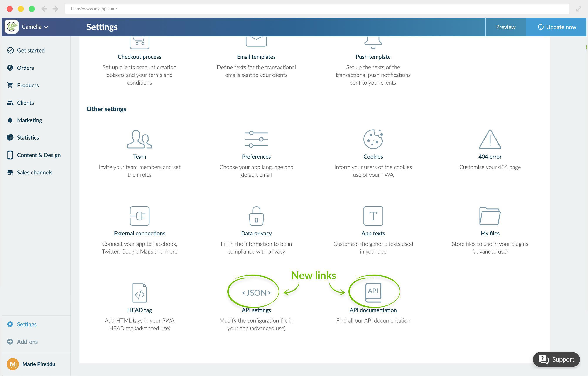Open the Team settings icon
This screenshot has width=588, height=376.
pos(139,139)
